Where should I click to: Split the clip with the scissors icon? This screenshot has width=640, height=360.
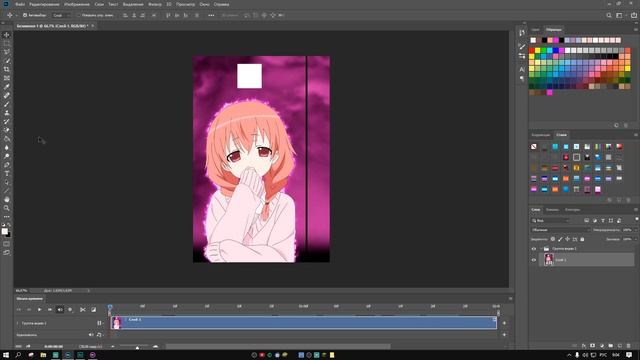83,310
